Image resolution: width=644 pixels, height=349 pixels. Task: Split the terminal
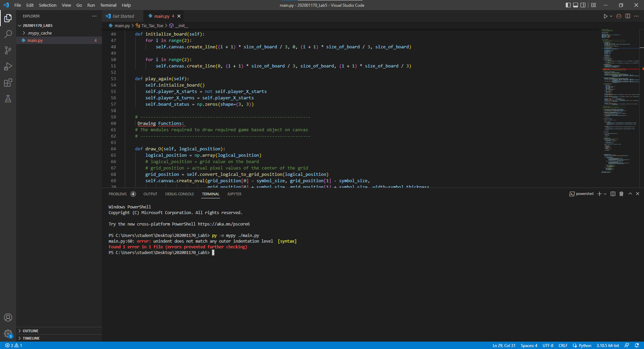[x=613, y=194]
